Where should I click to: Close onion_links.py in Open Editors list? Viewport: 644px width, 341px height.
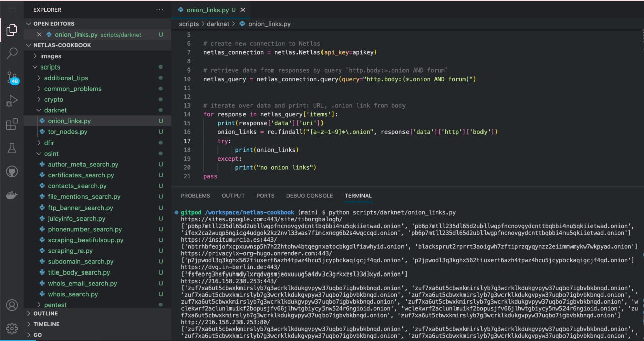(x=39, y=35)
